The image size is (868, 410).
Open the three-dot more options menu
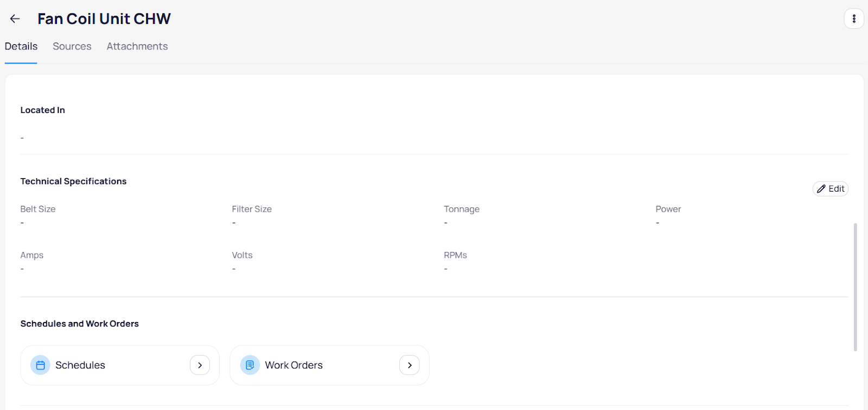tap(853, 19)
